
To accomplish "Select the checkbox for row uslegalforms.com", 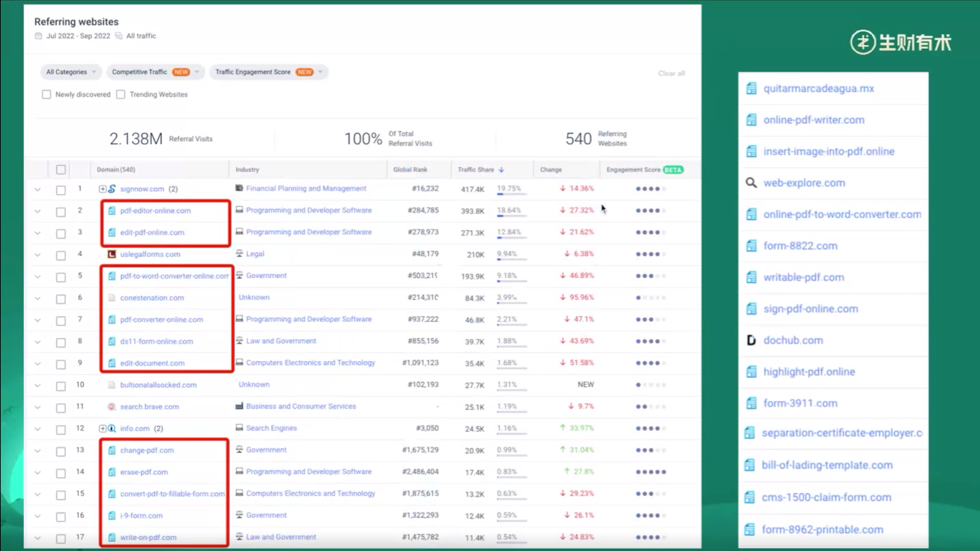I will (x=61, y=255).
